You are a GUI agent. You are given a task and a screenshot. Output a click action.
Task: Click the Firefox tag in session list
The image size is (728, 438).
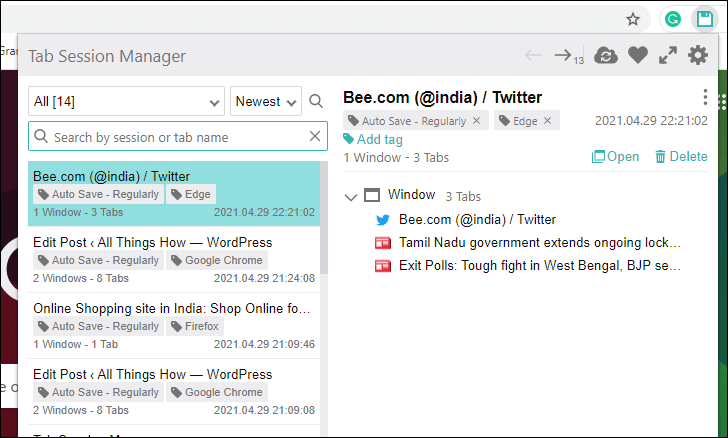[195, 326]
